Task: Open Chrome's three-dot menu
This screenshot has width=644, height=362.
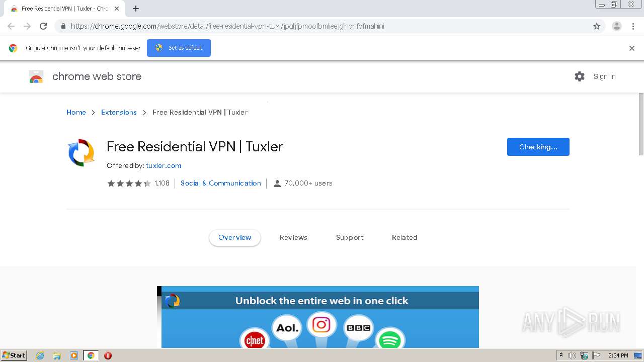Action: coord(633,26)
